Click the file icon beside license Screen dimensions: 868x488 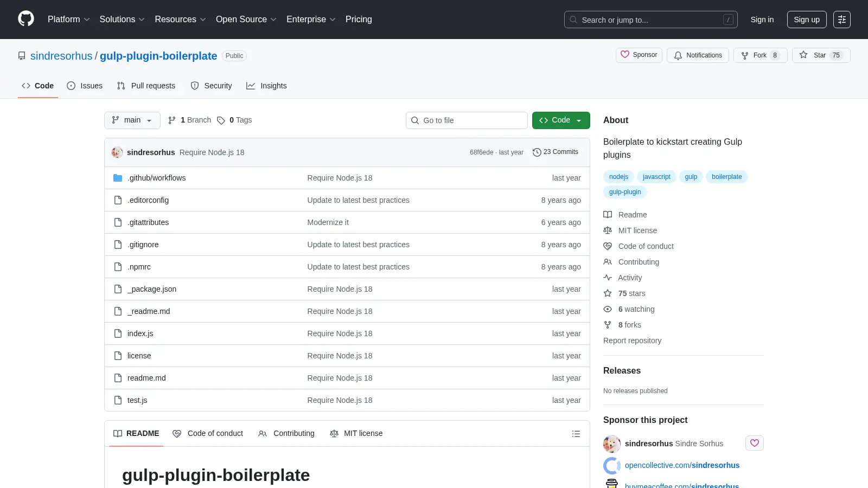[x=118, y=356]
